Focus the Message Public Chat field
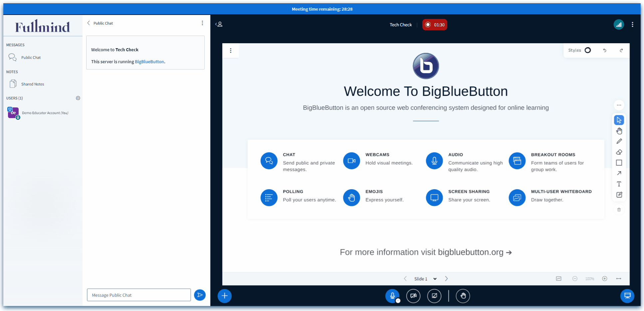Viewport: 644px width, 311px height. [139, 295]
